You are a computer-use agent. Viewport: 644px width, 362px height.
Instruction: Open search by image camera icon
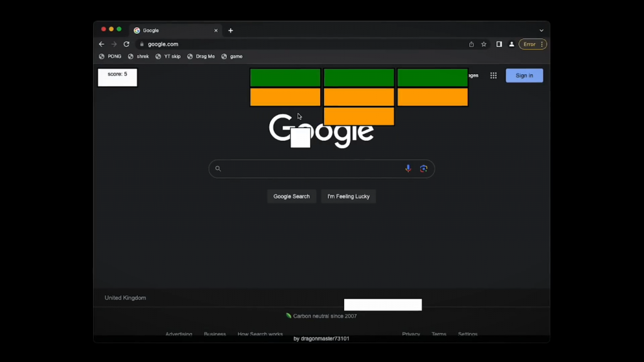pos(423,168)
